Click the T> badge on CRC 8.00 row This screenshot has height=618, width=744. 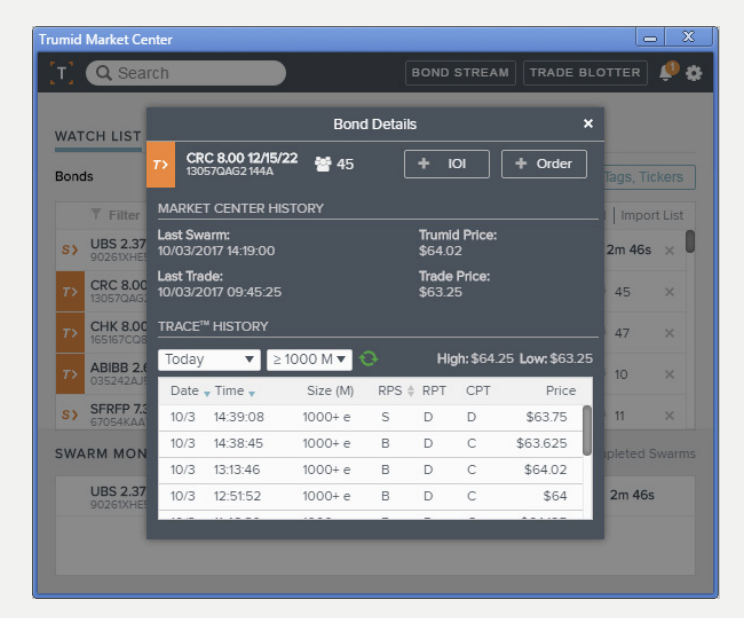[70, 291]
